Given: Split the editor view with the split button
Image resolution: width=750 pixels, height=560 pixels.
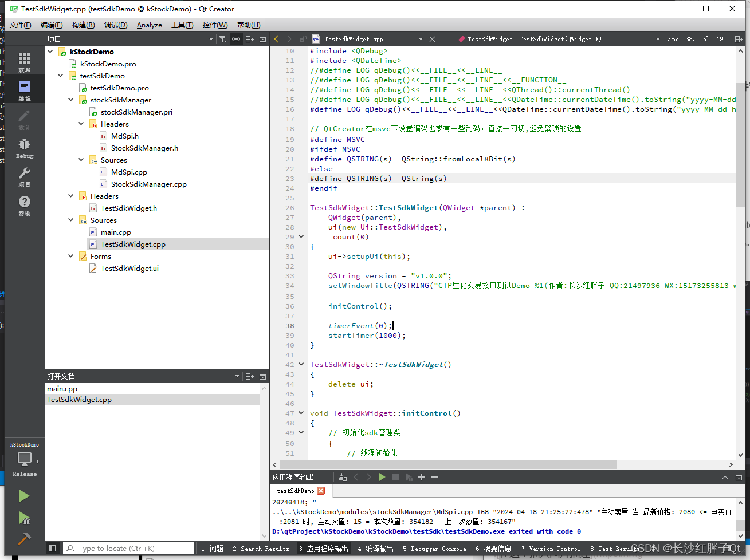Looking at the screenshot, I should 739,39.
